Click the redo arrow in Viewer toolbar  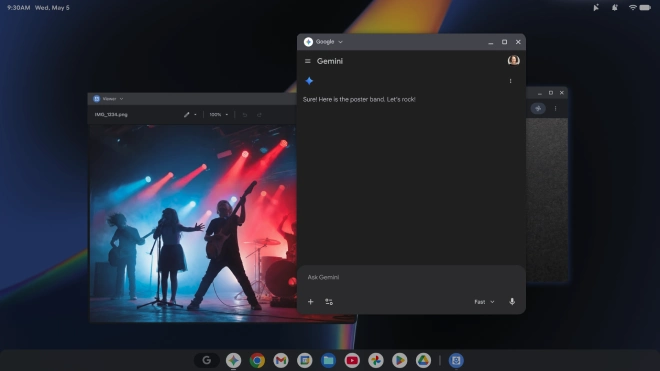[259, 115]
